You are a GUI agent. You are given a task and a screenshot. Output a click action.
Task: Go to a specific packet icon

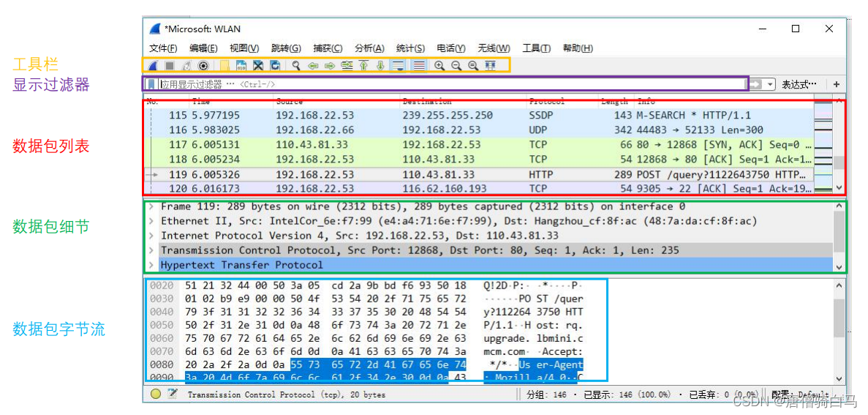347,65
